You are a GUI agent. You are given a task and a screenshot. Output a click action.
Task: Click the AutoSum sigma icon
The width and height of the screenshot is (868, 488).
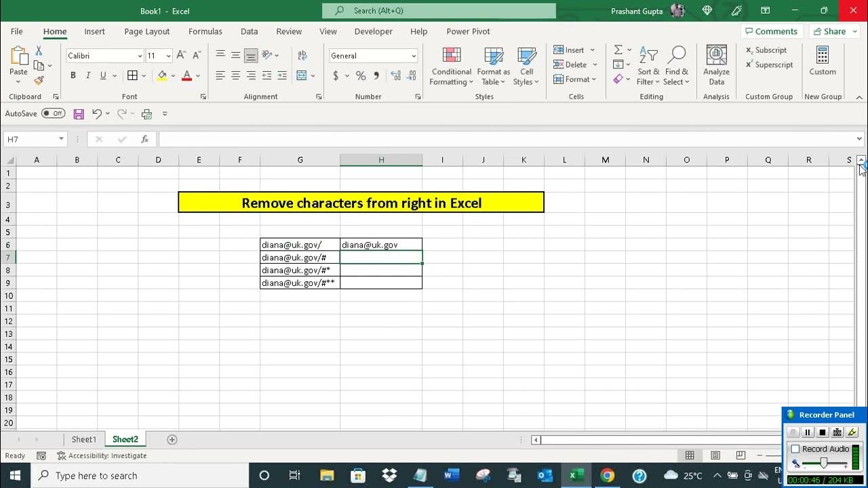pos(618,50)
